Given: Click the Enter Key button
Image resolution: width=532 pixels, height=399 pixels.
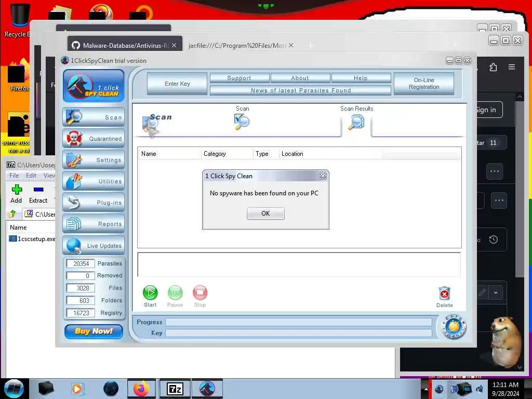Looking at the screenshot, I should pyautogui.click(x=177, y=84).
